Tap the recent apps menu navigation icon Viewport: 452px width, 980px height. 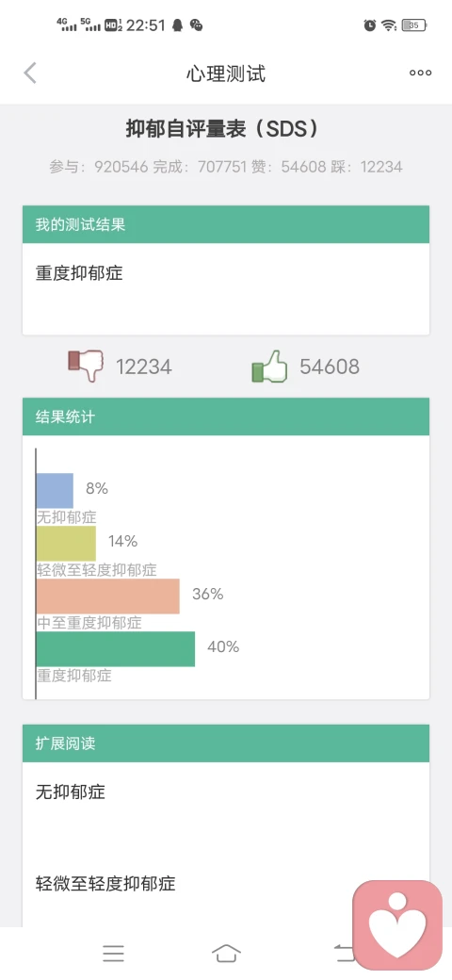114,953
